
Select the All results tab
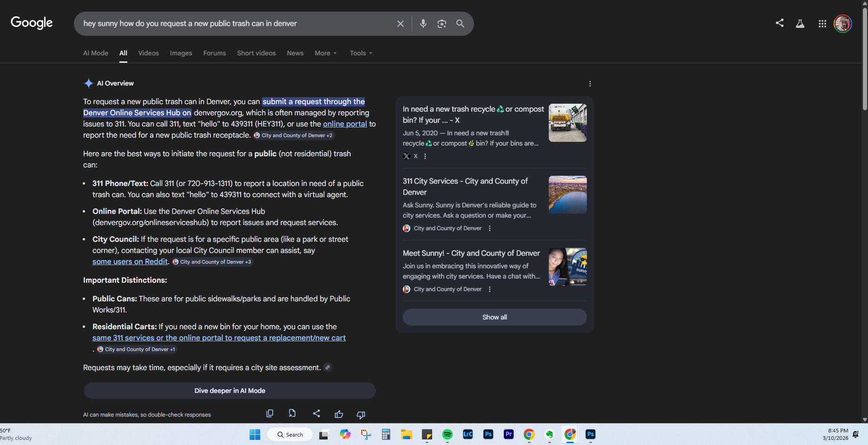tap(123, 53)
